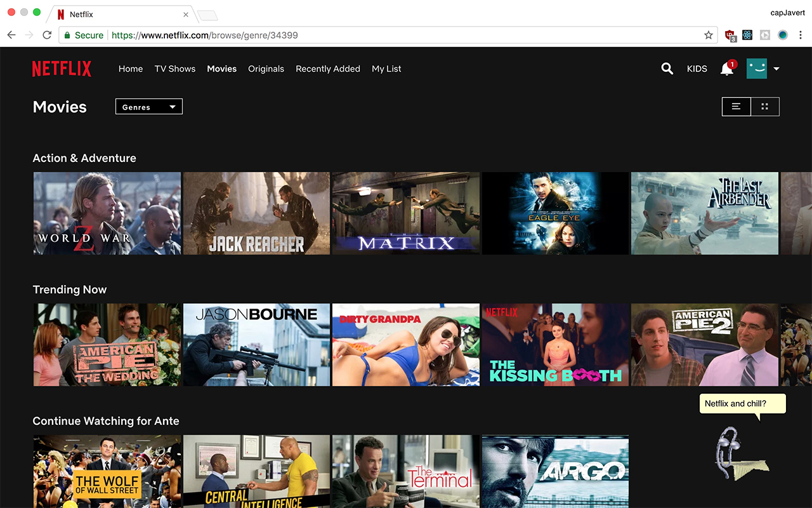The image size is (812, 508).
Task: Click the Netflix logo
Action: tap(62, 69)
